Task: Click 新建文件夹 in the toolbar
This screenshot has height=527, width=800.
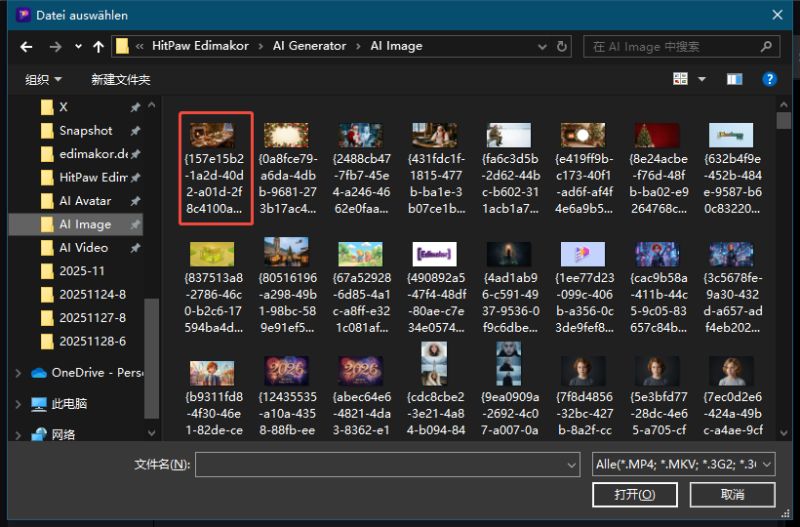Action: click(x=120, y=79)
